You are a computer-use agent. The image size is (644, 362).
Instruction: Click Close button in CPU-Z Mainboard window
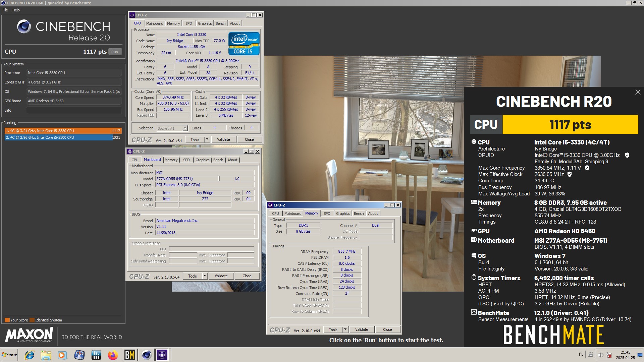[x=247, y=276]
